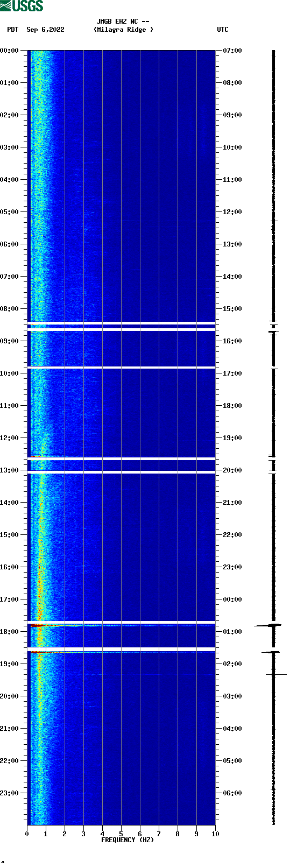Click the UTC timezone label

coord(223,30)
